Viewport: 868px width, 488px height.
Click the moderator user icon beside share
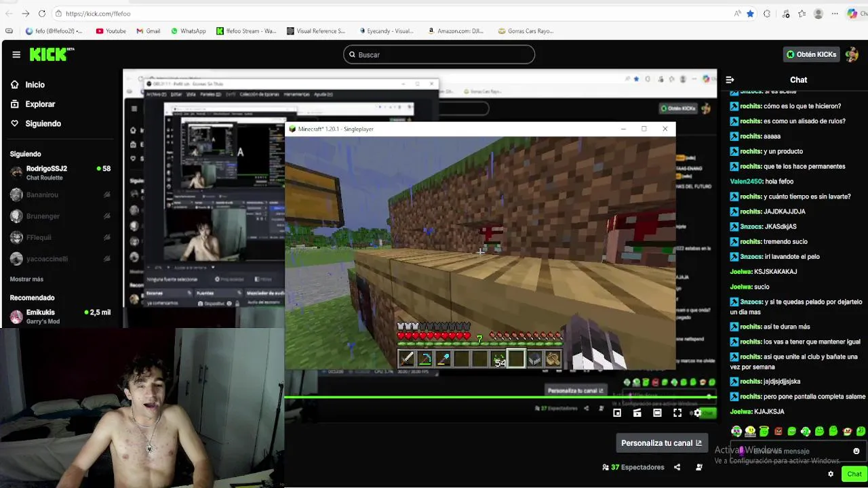point(699,467)
